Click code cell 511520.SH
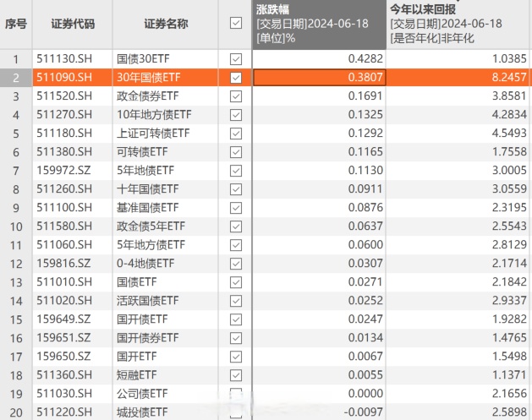This screenshot has height=420, width=532. click(72, 96)
